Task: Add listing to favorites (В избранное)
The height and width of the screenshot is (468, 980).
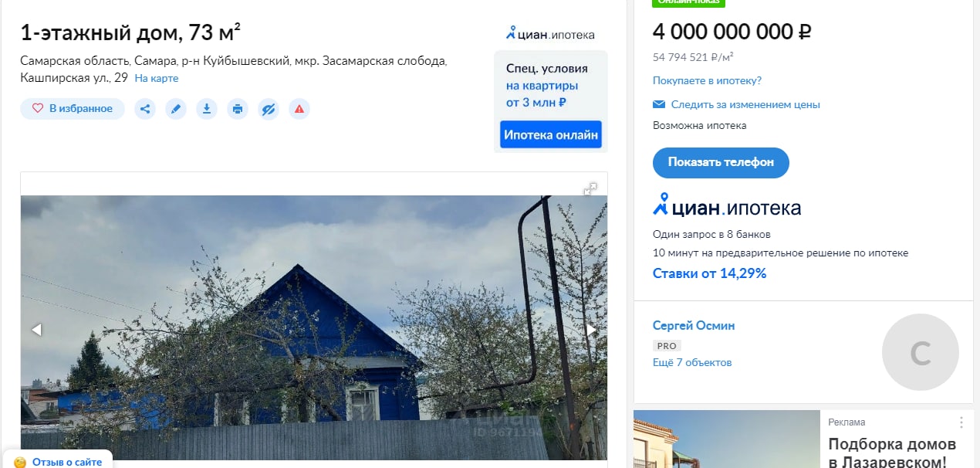Action: pyautogui.click(x=73, y=109)
